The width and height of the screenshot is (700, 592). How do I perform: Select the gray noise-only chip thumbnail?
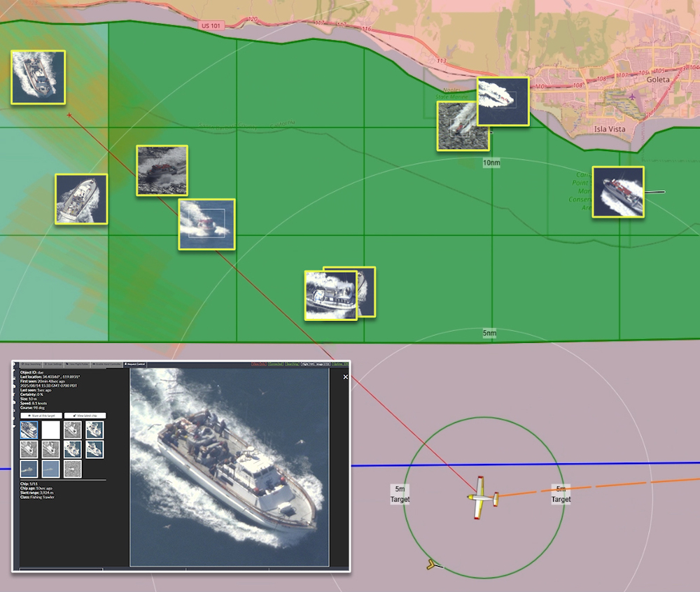(x=73, y=469)
